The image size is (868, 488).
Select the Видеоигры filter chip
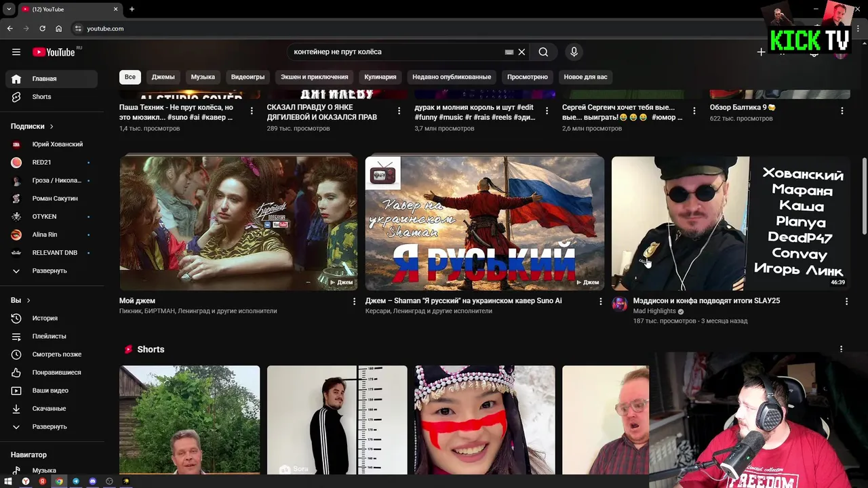pos(248,77)
